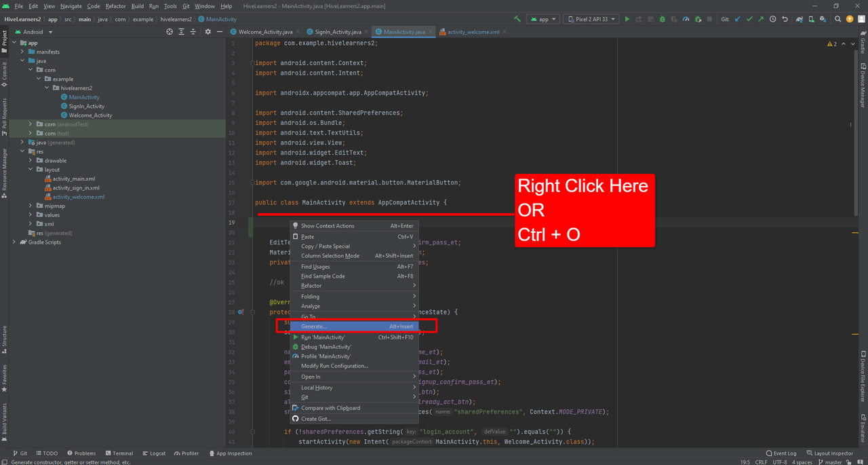Open the Android project view dropdown

33,31
